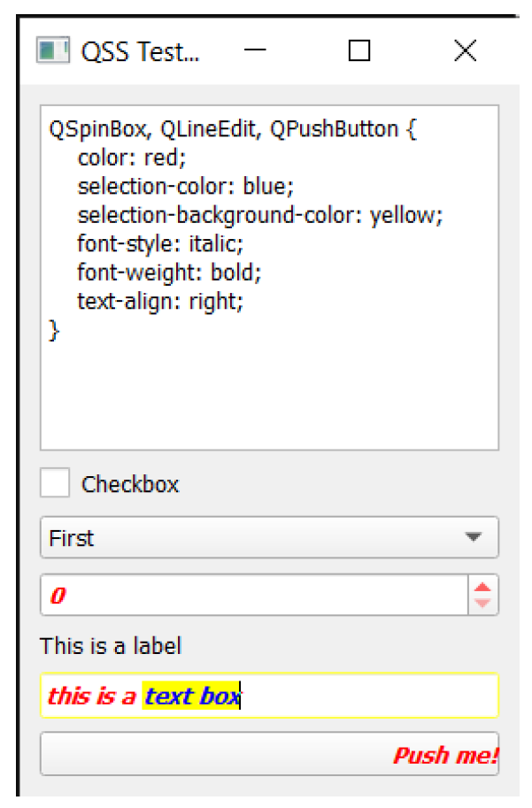Click the "This is a label" text
Viewport: 532px width, 808px height.
click(x=111, y=646)
